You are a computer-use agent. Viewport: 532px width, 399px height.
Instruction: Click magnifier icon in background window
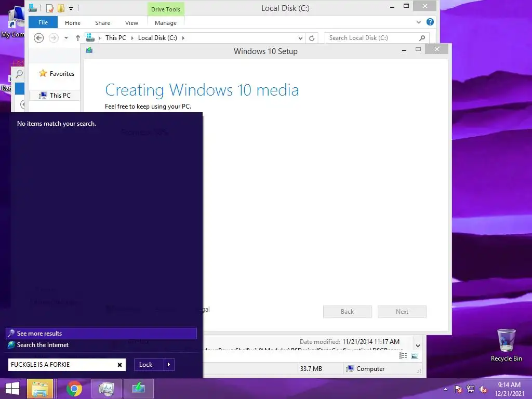tap(19, 74)
